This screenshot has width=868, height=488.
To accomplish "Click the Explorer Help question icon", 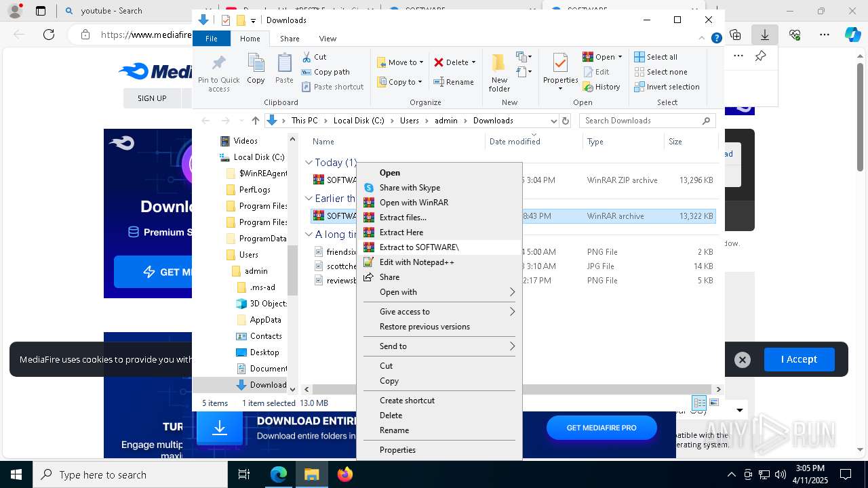I will tap(716, 39).
